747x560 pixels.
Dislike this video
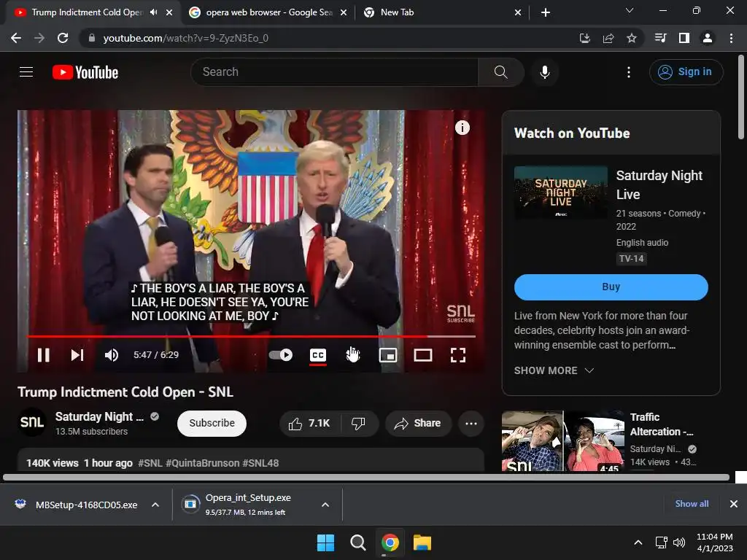point(359,424)
